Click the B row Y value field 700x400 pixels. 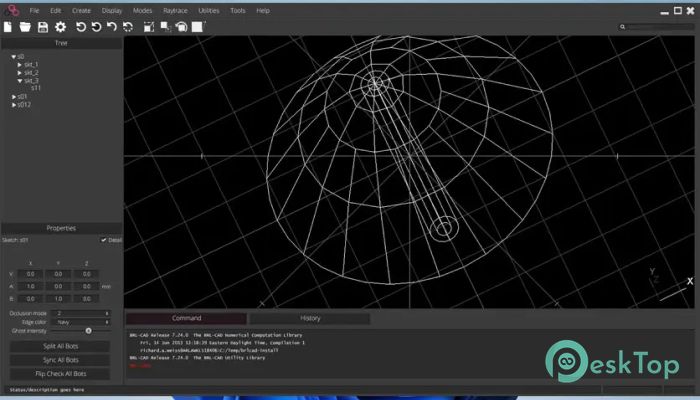click(58, 298)
